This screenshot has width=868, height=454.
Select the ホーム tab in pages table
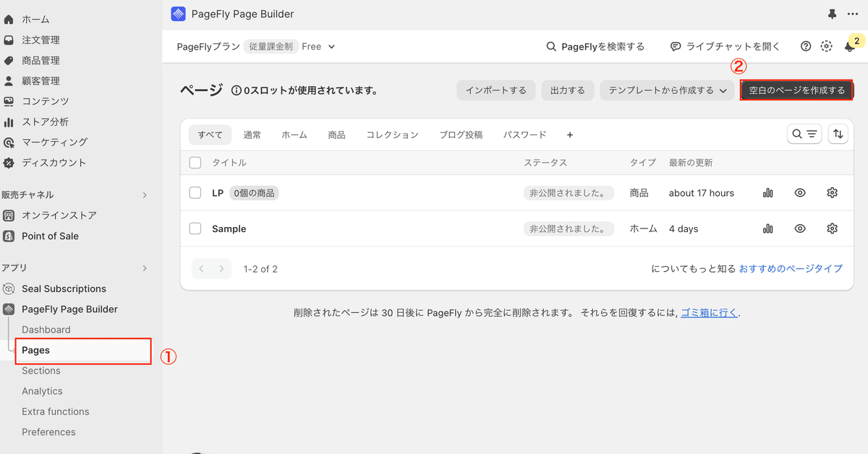pos(294,134)
